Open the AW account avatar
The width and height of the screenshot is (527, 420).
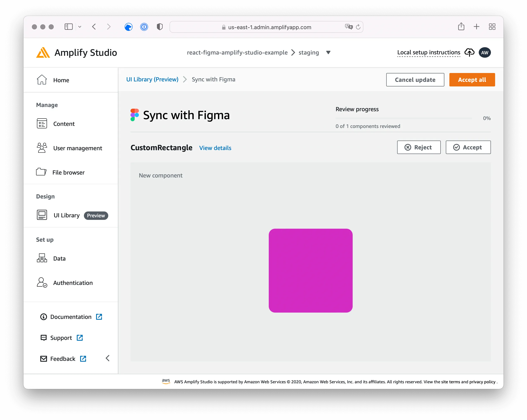[485, 52]
